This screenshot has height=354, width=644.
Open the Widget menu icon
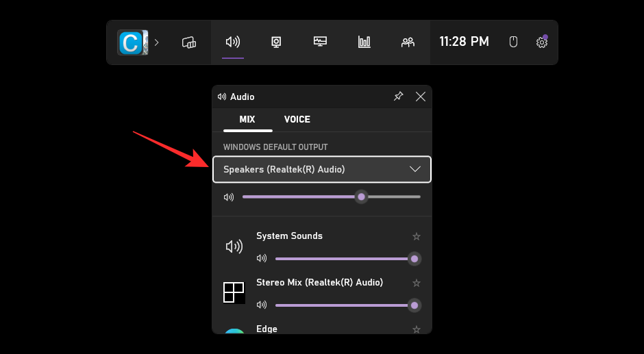pyautogui.click(x=189, y=42)
